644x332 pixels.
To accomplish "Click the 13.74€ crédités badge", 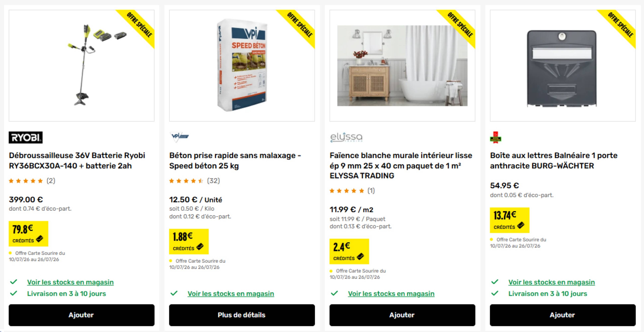I will pos(510,220).
